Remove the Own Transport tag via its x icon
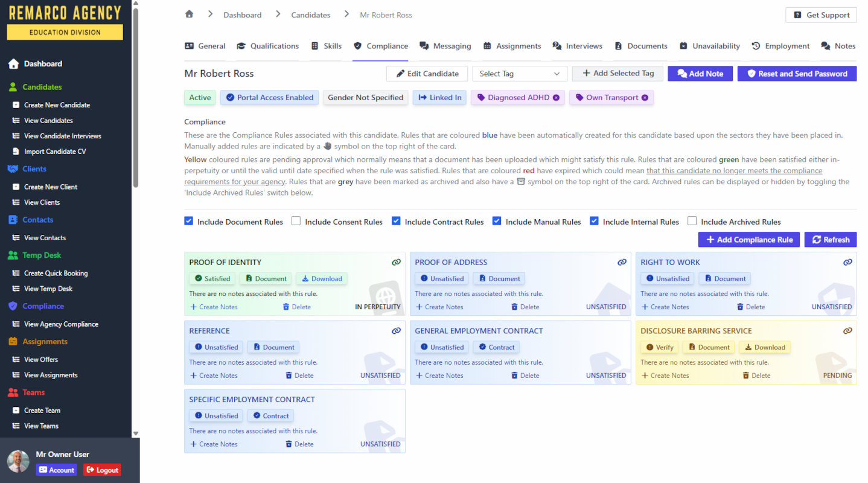 coord(645,98)
